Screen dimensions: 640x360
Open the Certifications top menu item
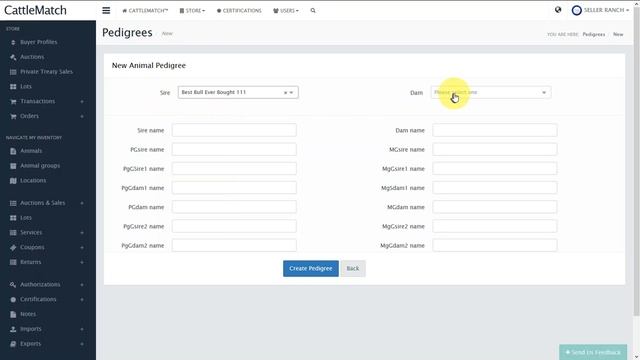tap(239, 11)
